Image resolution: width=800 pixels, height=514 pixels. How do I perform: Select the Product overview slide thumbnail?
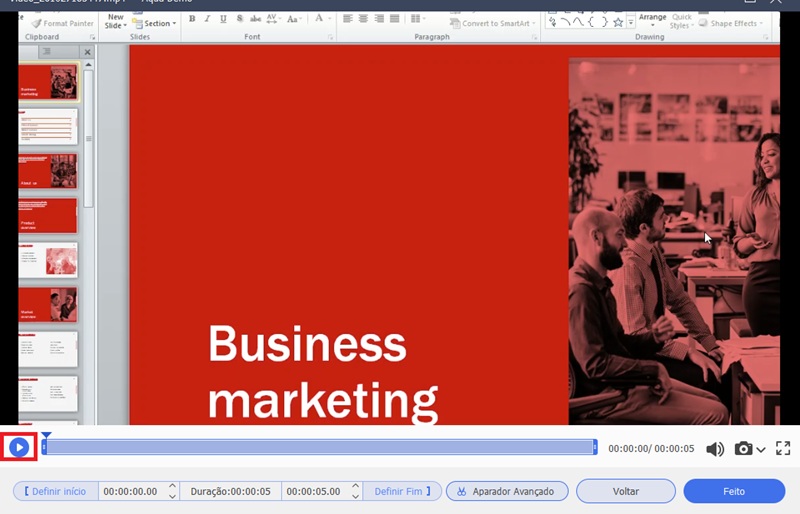pyautogui.click(x=48, y=215)
